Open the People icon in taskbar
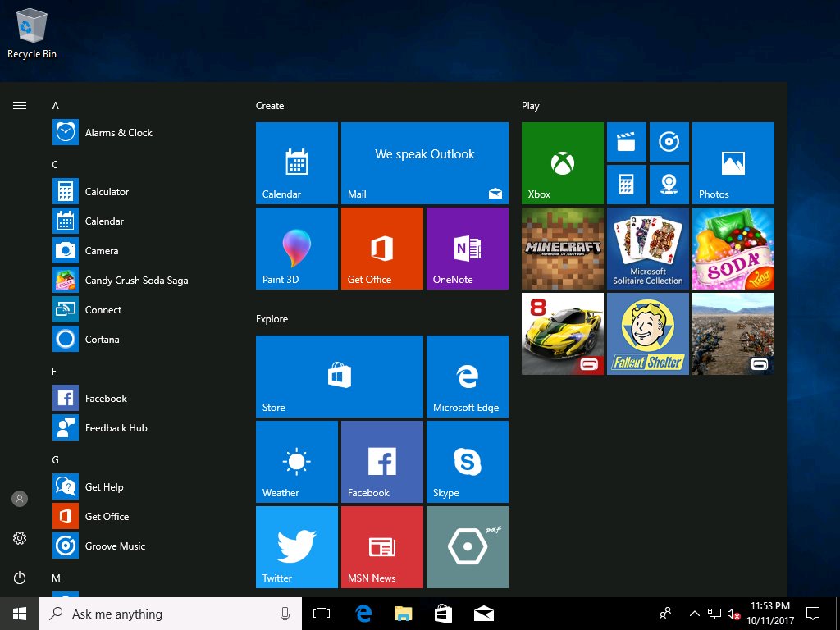This screenshot has height=630, width=840. (x=665, y=614)
